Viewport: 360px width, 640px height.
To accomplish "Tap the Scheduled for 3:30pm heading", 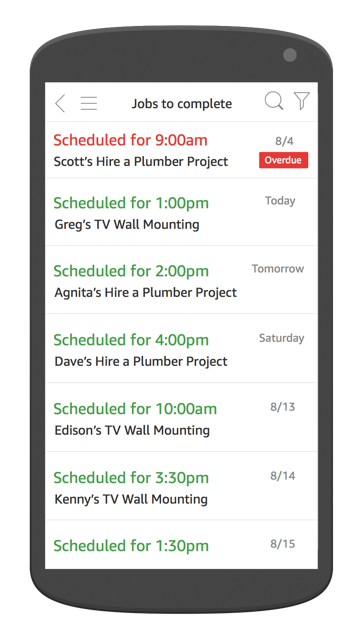I will coord(131,478).
